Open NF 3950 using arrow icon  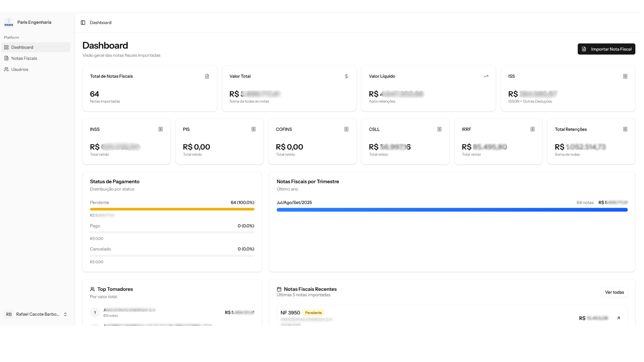[x=619, y=318]
